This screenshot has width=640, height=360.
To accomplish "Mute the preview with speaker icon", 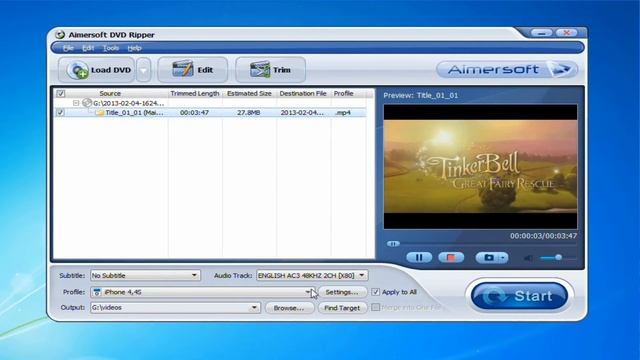I will click(528, 258).
